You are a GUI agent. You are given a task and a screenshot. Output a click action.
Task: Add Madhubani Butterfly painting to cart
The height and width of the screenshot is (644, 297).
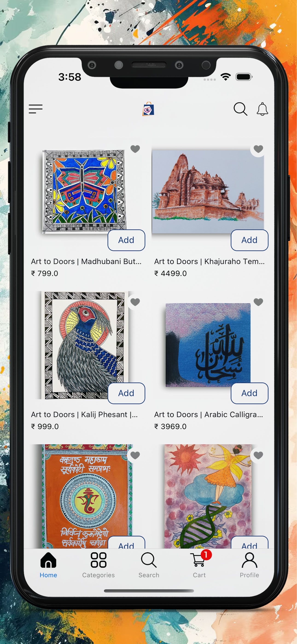(x=126, y=240)
